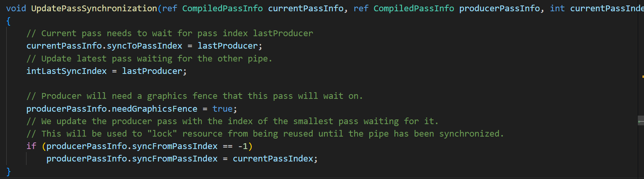The image size is (644, 179).
Task: Click the void keyword in the signature
Action: [x=16, y=9]
